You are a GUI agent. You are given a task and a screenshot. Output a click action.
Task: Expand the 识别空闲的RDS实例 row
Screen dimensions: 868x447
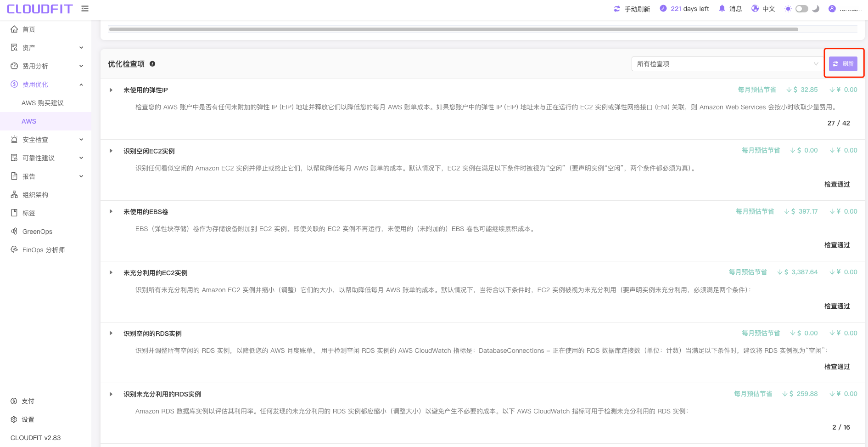point(111,333)
